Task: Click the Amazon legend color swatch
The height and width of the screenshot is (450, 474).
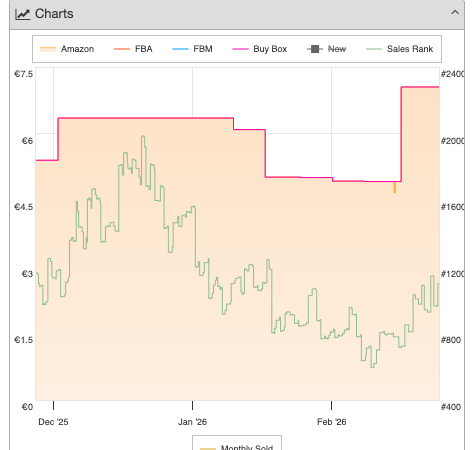Action: pyautogui.click(x=48, y=49)
